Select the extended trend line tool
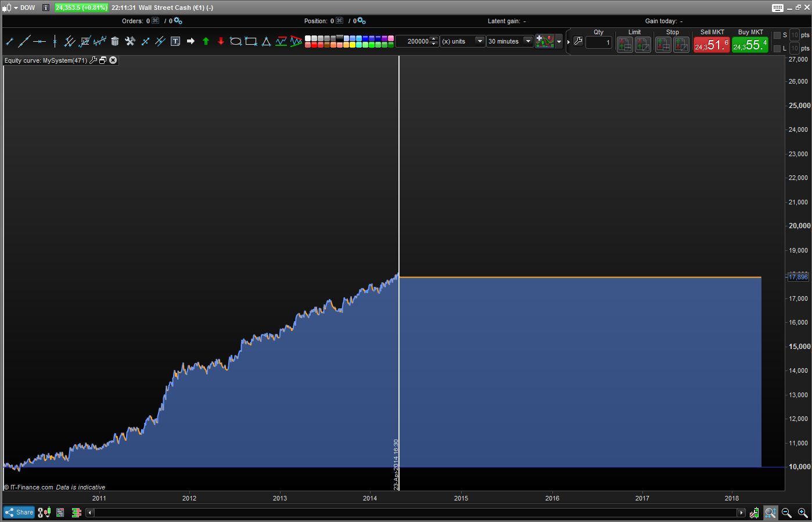812x522 pixels. pos(24,41)
